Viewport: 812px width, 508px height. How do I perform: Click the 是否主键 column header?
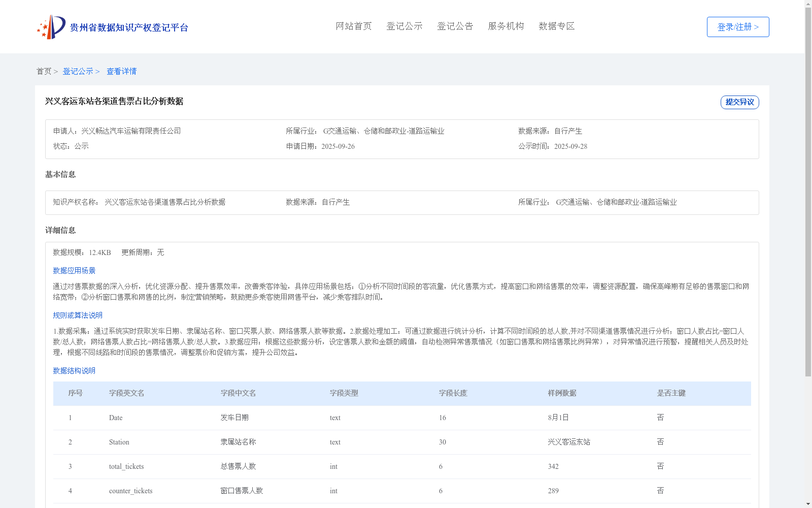click(671, 393)
